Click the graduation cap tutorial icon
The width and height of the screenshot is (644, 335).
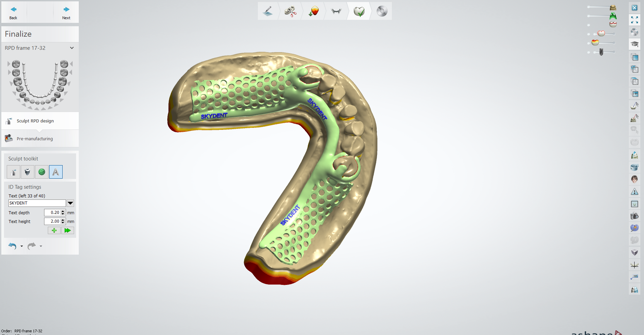(634, 44)
